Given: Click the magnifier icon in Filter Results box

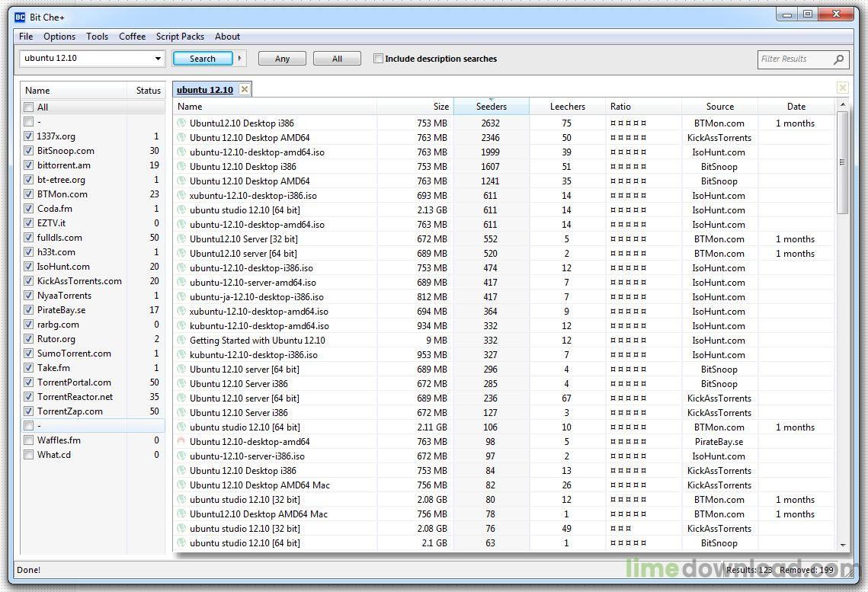Looking at the screenshot, I should 839,59.
